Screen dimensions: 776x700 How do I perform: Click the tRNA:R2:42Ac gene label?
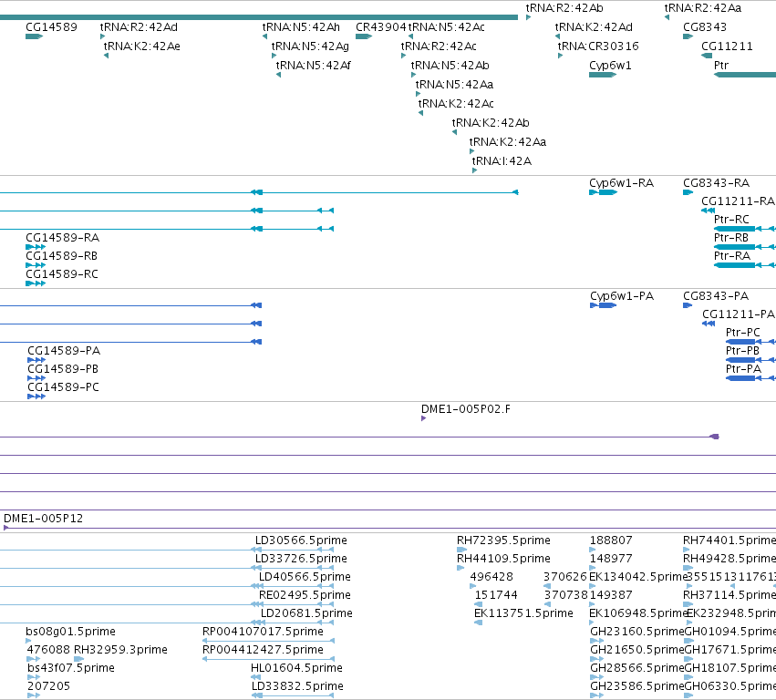[x=439, y=46]
